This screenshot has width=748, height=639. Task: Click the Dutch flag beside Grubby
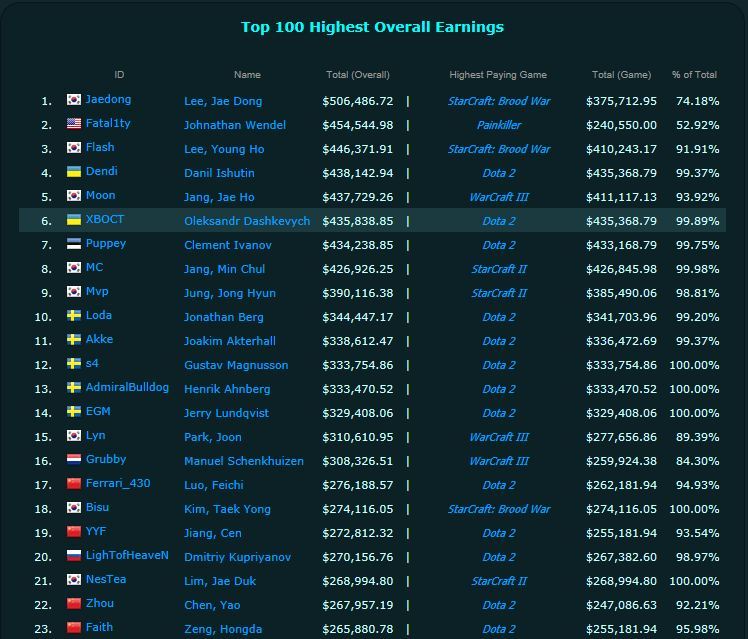tap(74, 460)
